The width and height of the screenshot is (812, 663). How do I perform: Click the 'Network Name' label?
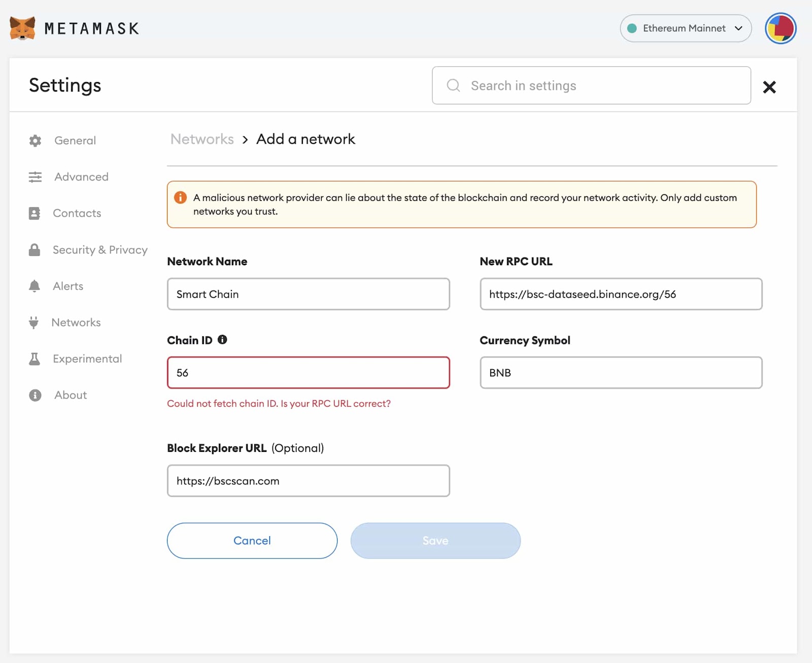(207, 262)
